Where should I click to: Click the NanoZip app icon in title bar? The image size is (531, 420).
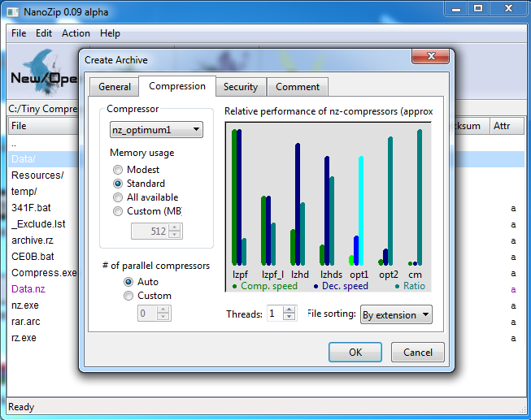tap(13, 12)
